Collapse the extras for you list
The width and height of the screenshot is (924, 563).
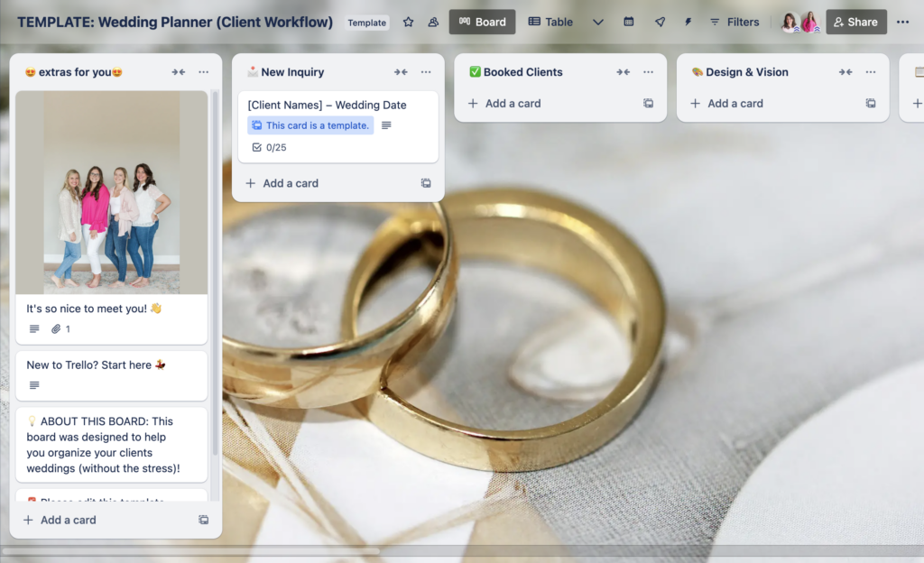179,72
